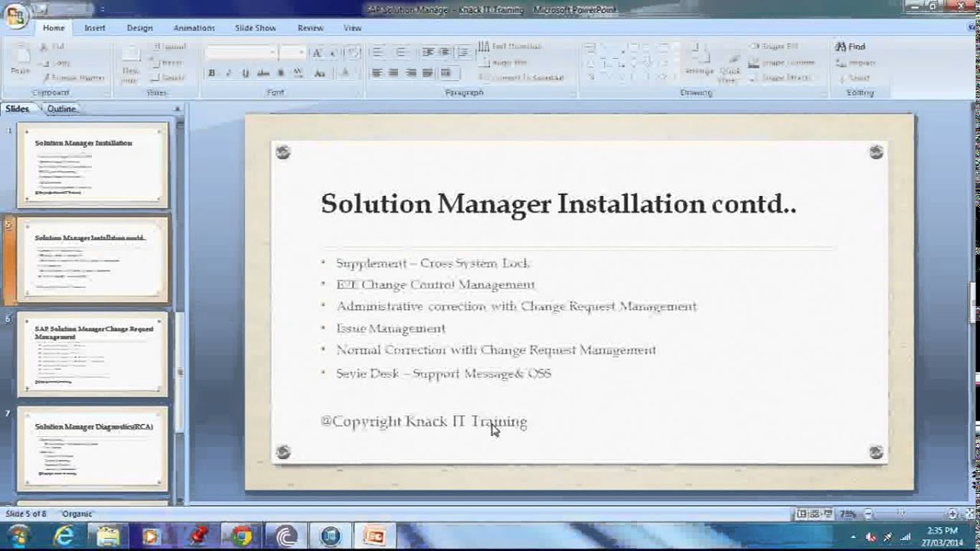
Task: Click the Bullets list icon
Action: [377, 53]
